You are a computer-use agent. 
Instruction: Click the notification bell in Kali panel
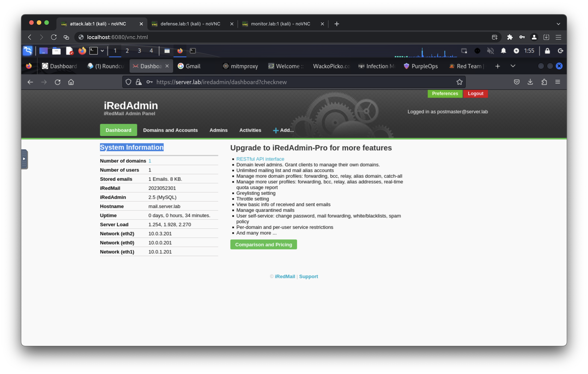503,51
